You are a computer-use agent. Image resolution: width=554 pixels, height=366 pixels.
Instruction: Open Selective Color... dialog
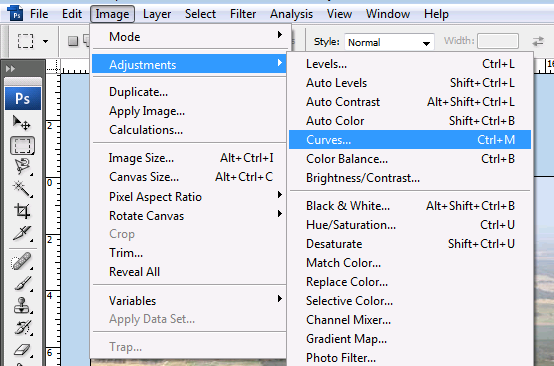pyautogui.click(x=410, y=301)
